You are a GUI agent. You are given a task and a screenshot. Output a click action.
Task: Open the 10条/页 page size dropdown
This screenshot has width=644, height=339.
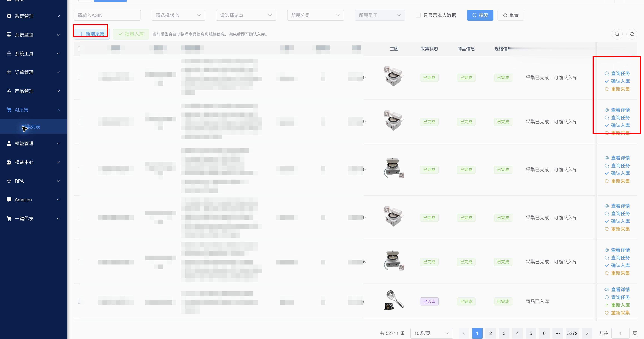click(x=432, y=333)
